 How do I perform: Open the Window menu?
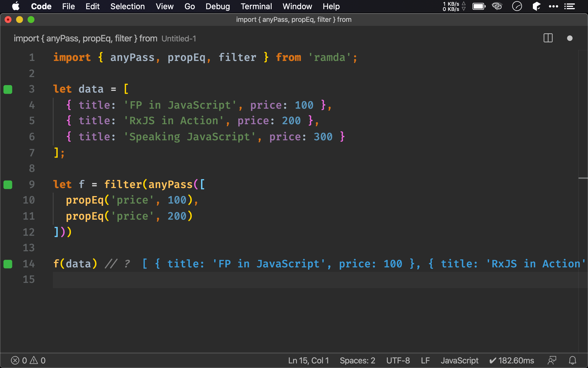coord(297,6)
